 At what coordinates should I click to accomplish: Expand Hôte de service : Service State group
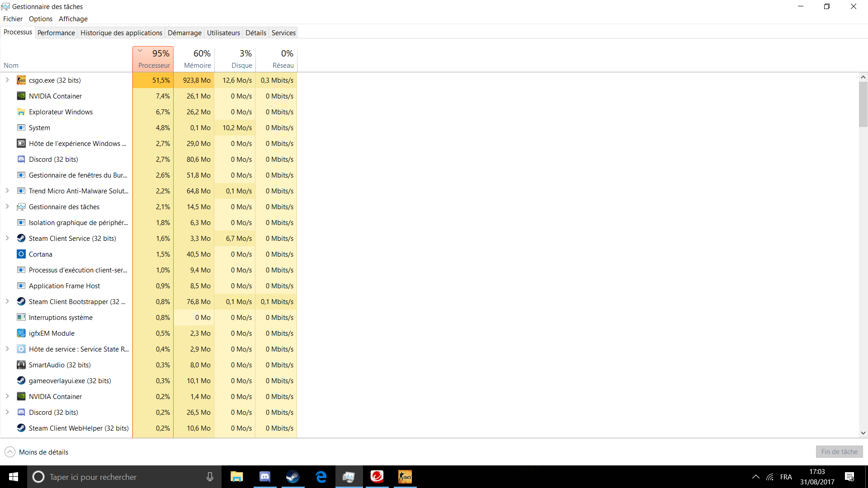(x=7, y=349)
